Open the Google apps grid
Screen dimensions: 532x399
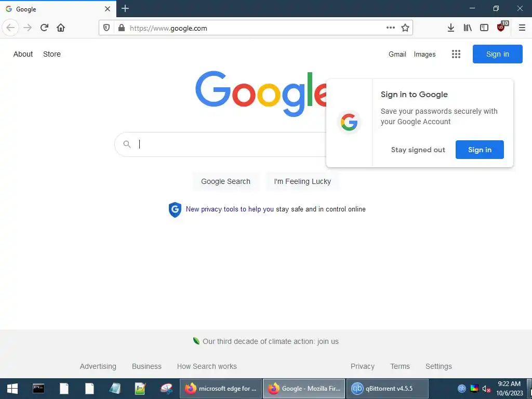[x=456, y=54]
